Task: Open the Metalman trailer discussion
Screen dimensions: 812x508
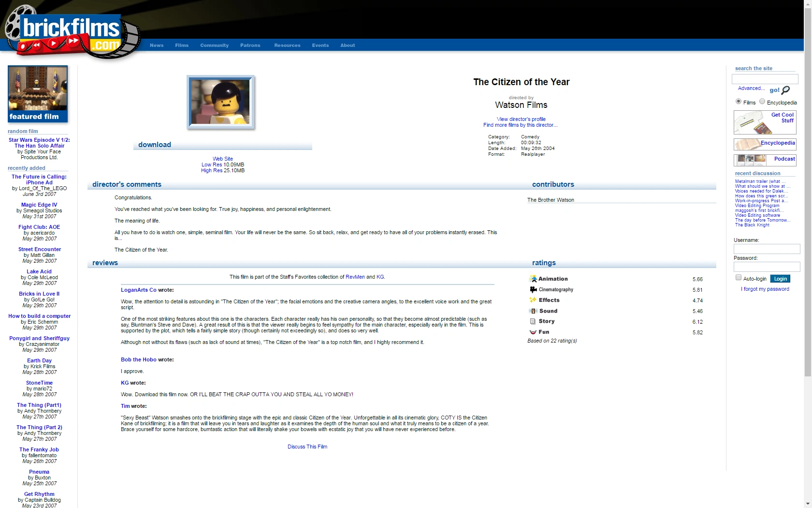Action: 760,181
